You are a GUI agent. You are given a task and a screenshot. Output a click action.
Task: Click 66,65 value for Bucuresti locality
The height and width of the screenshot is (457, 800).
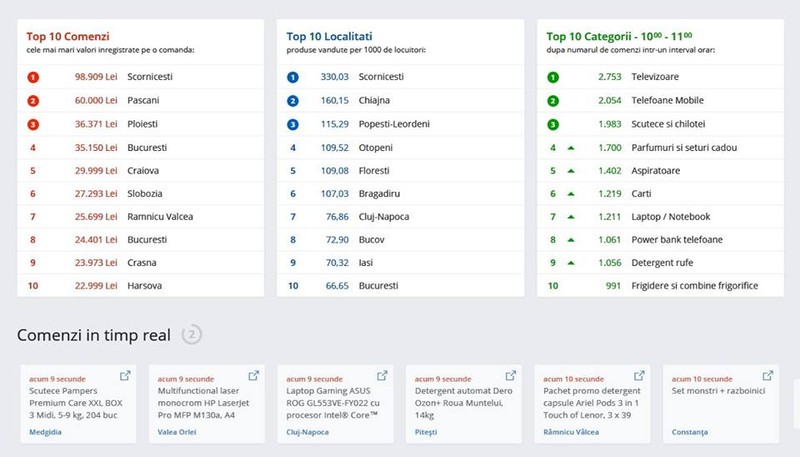coord(337,286)
